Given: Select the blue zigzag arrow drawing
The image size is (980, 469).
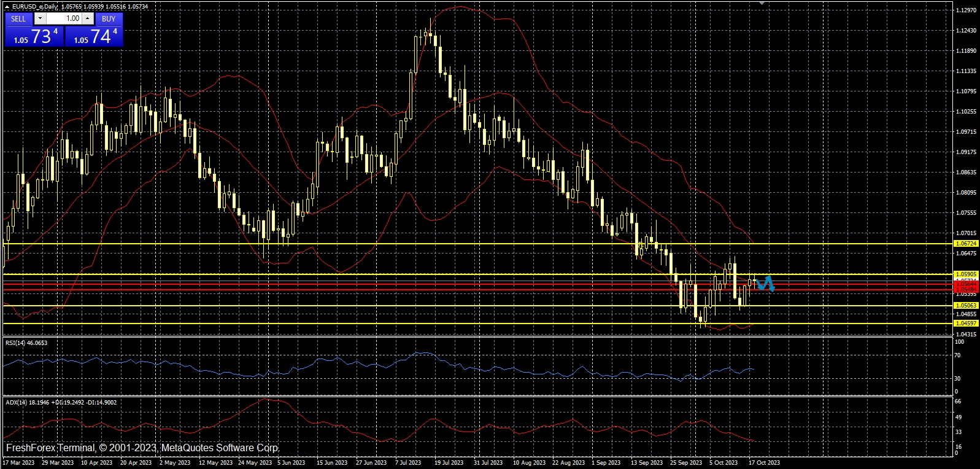Looking at the screenshot, I should pos(765,284).
